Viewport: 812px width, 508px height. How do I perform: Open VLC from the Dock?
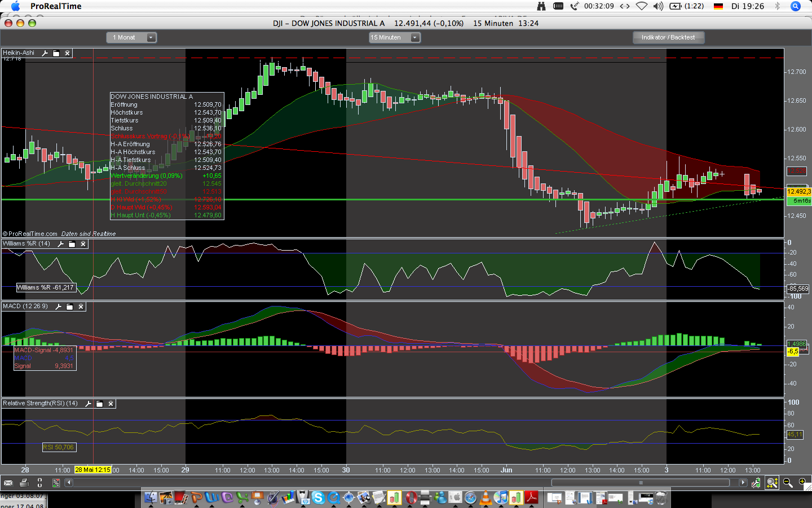(x=486, y=498)
